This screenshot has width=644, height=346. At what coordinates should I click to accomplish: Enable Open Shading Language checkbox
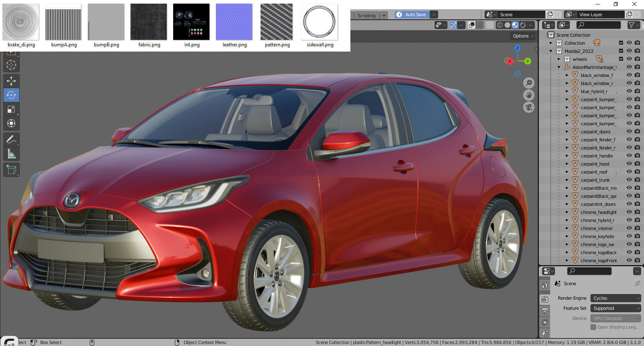tap(593, 327)
